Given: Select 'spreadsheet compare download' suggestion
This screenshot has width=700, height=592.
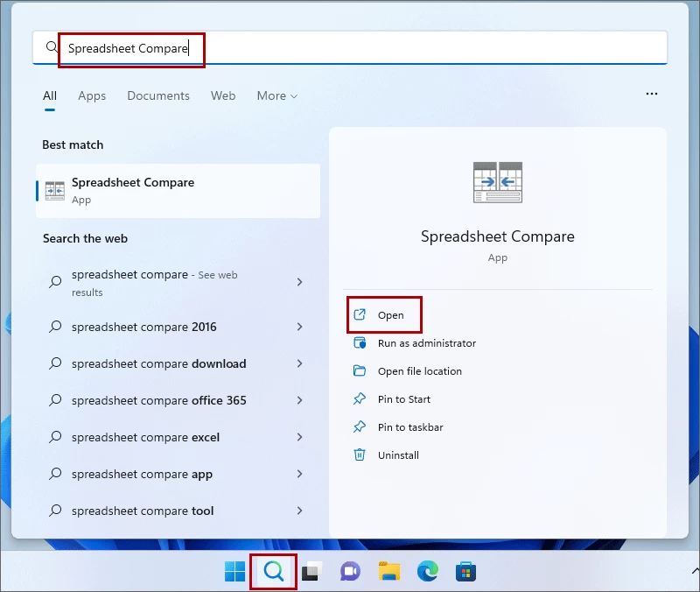Looking at the screenshot, I should (x=178, y=363).
